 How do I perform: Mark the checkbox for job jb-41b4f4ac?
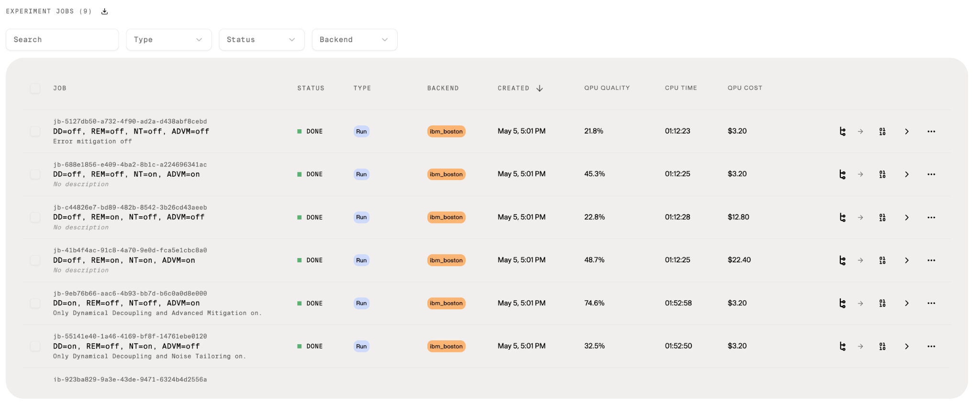(35, 260)
